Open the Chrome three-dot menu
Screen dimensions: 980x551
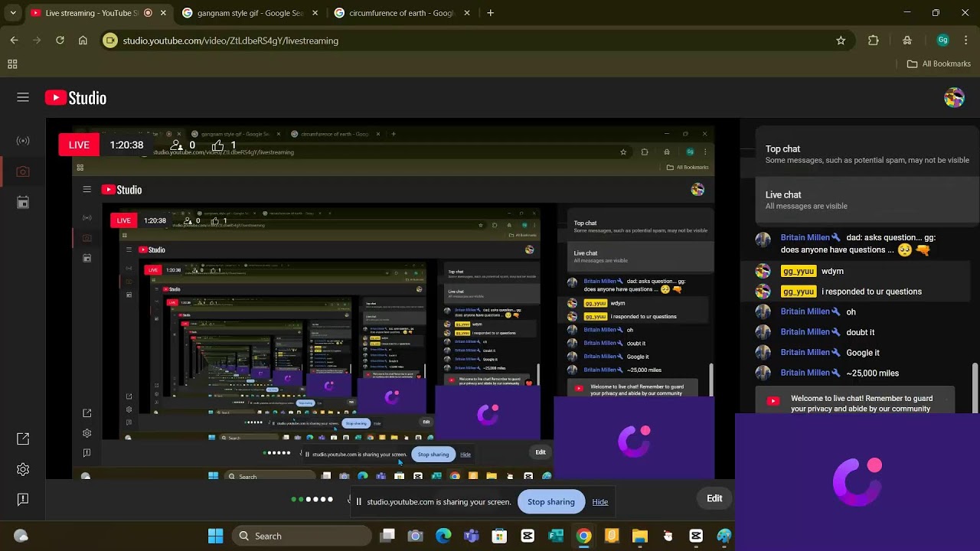click(x=967, y=41)
